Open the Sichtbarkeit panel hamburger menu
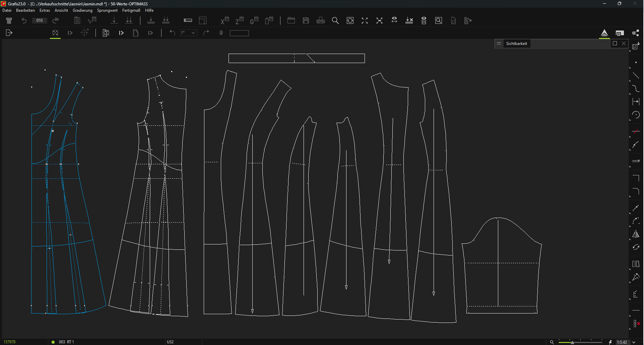This screenshot has height=345, width=644. (x=499, y=44)
